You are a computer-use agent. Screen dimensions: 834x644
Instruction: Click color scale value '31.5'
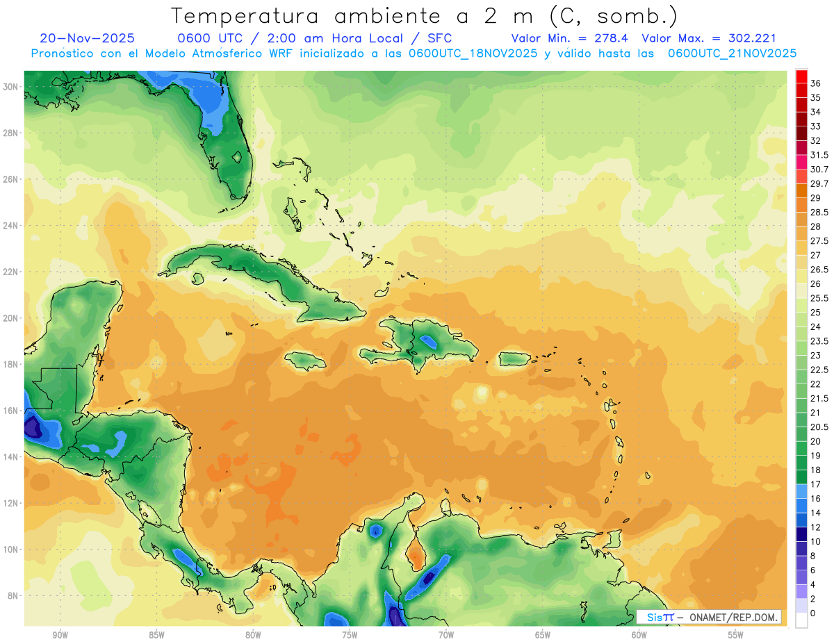(819, 155)
